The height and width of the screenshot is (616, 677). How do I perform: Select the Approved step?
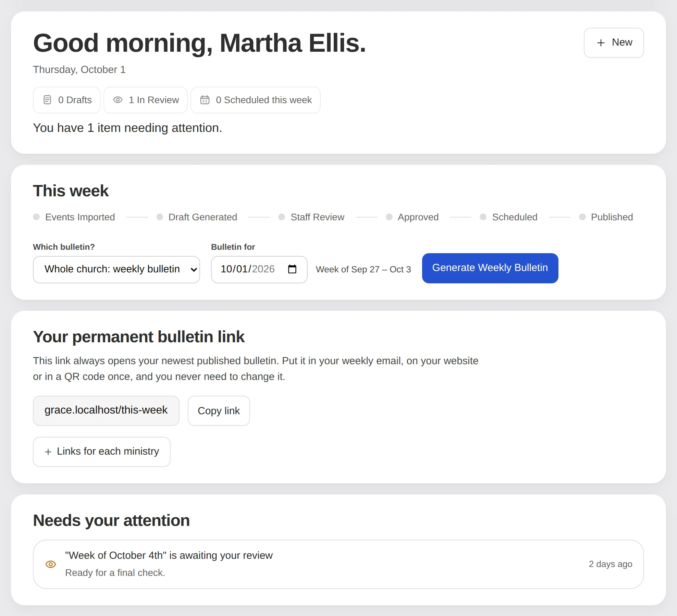(412, 217)
